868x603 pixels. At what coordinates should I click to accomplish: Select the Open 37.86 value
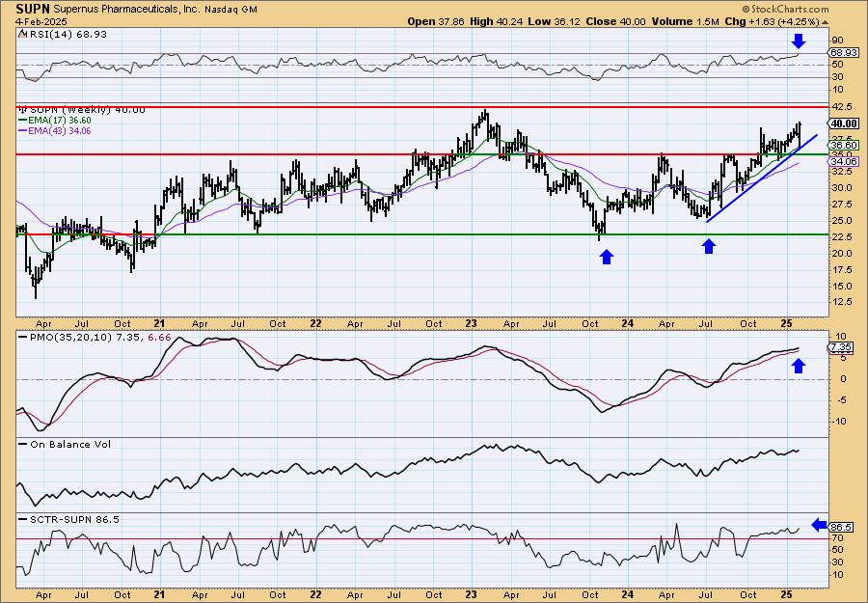point(436,21)
